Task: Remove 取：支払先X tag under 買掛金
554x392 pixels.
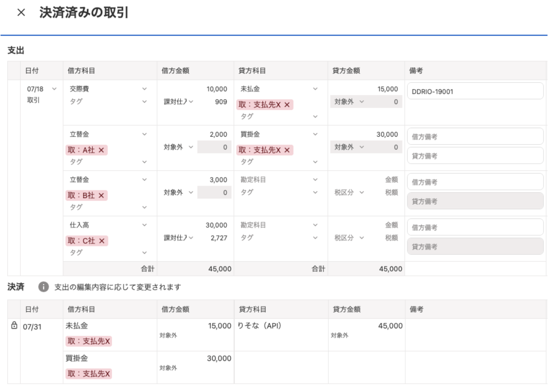Action: coord(287,150)
